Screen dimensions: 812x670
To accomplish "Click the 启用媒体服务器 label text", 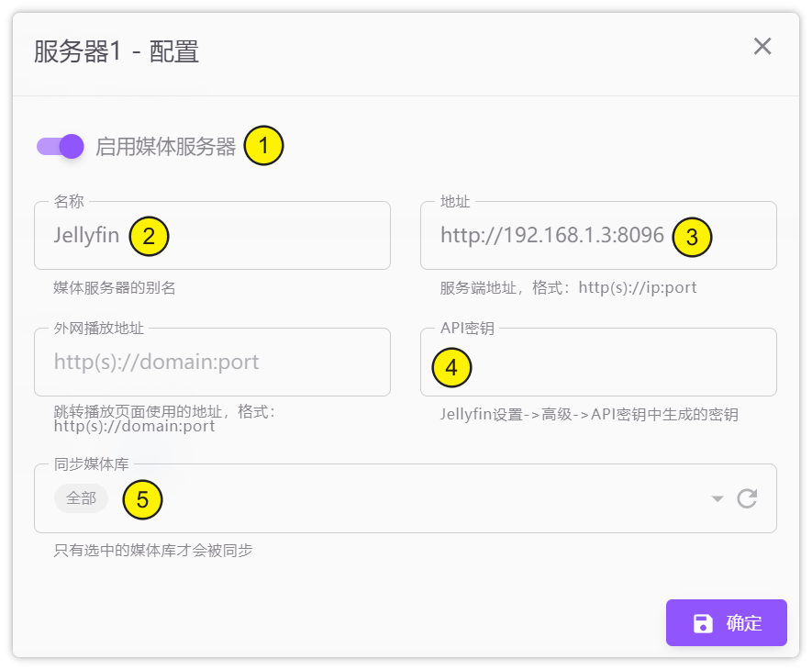I will click(x=166, y=147).
